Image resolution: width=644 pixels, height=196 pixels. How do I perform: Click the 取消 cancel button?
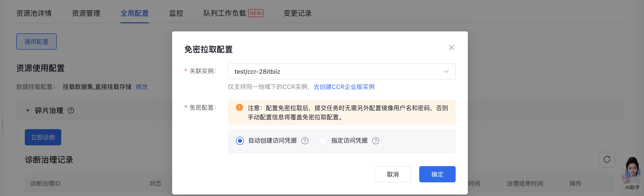[393, 174]
